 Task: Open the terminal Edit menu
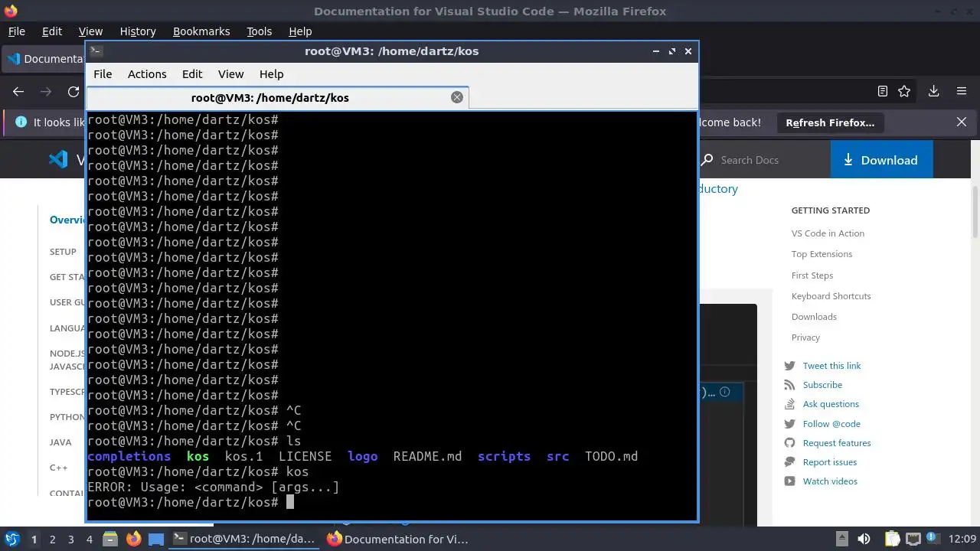pos(192,74)
